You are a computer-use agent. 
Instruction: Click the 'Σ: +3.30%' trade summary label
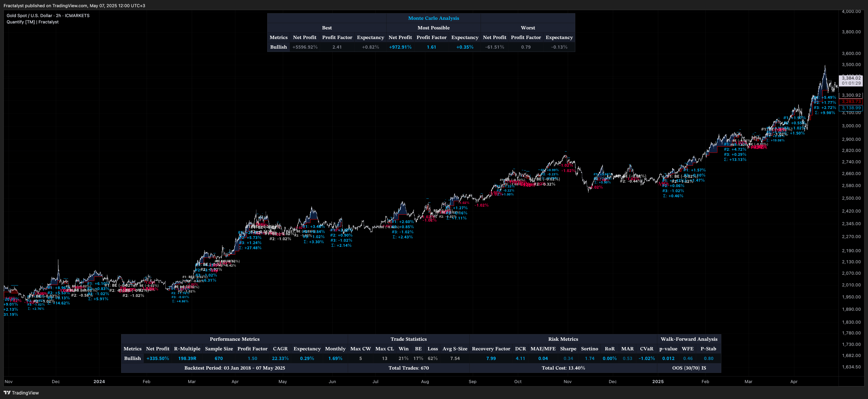[314, 242]
